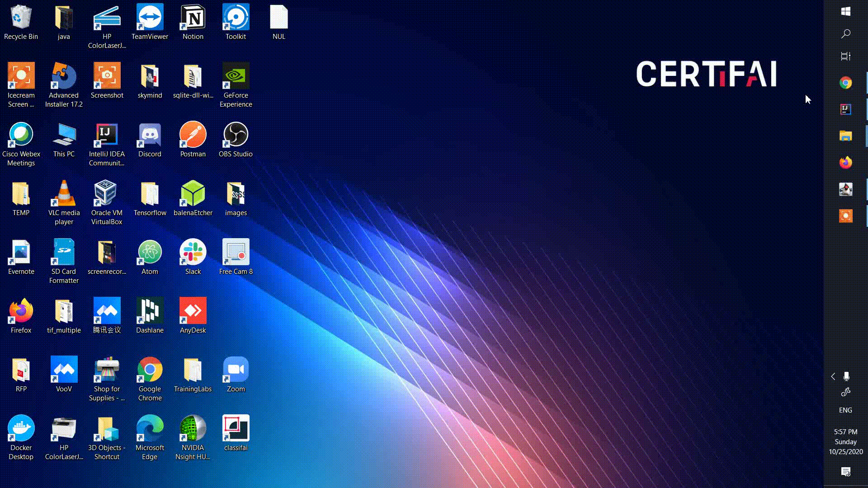The image size is (868, 488).
Task: Open the ENG language switcher
Action: (845, 410)
